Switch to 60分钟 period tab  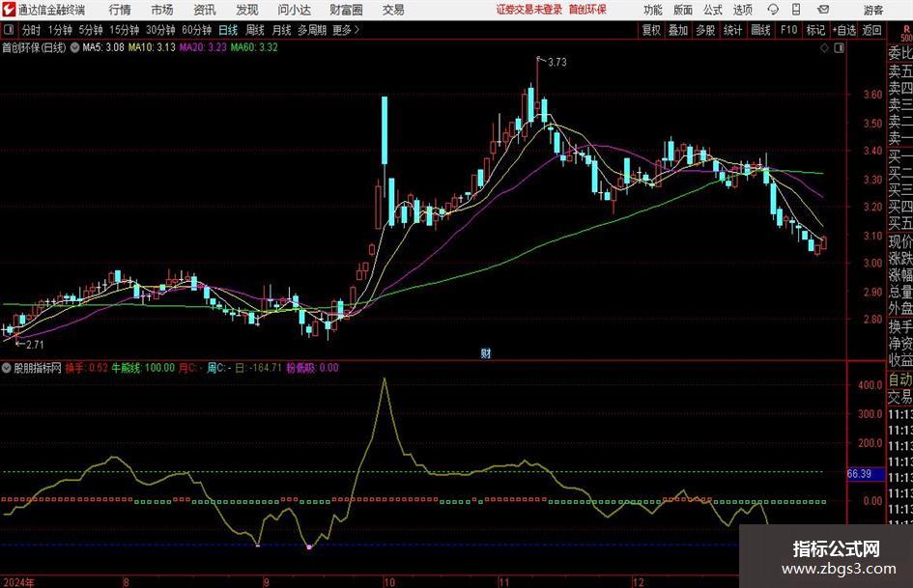click(196, 30)
